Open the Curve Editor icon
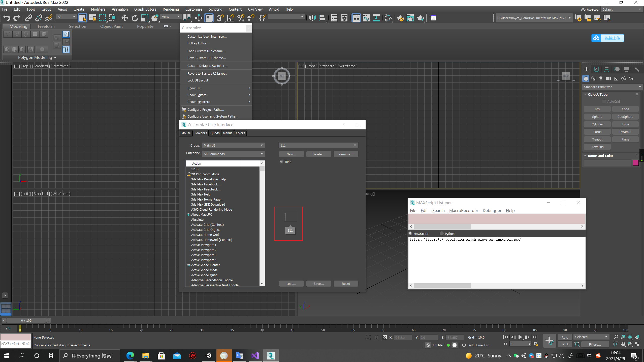Image resolution: width=644 pixels, height=362 pixels. click(366, 18)
